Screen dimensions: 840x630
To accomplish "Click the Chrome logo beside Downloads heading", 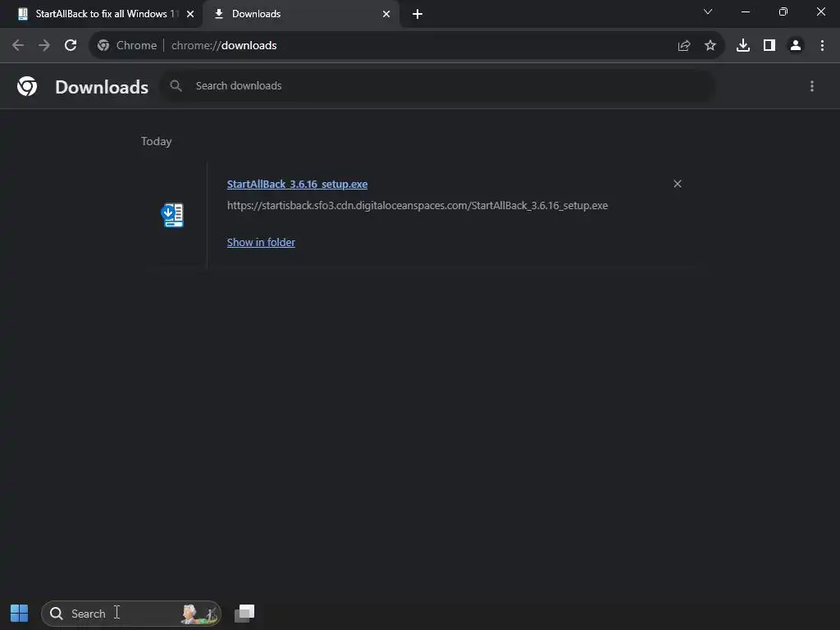I will point(27,86).
